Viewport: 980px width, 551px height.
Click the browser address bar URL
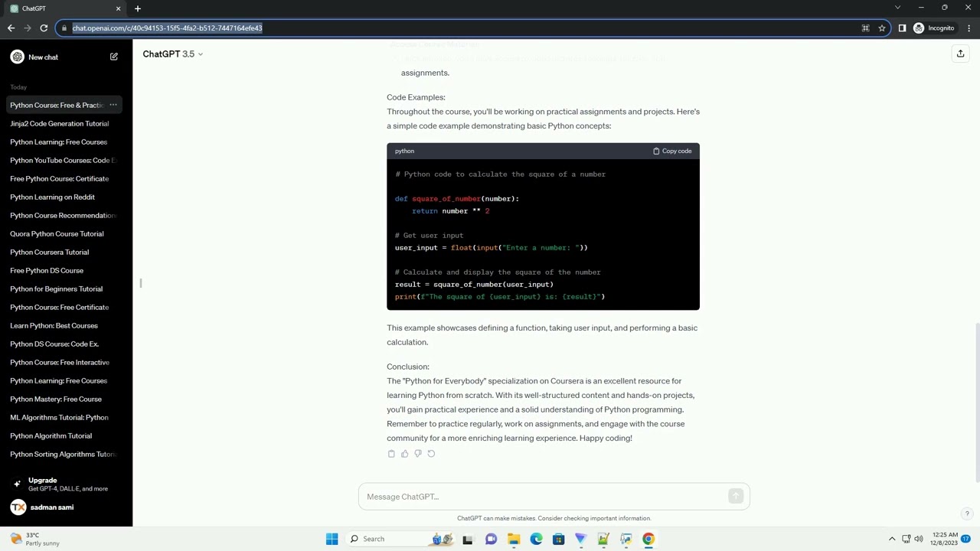pyautogui.click(x=167, y=28)
